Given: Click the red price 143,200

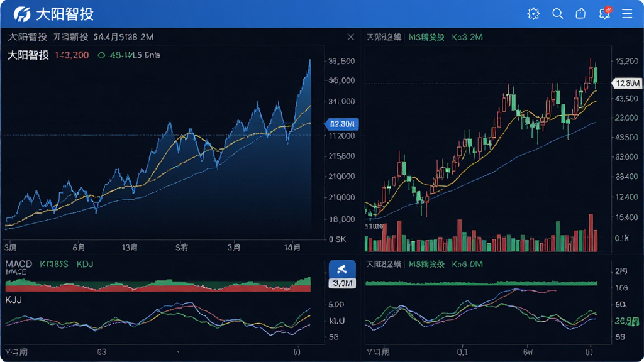Looking at the screenshot, I should [x=72, y=55].
